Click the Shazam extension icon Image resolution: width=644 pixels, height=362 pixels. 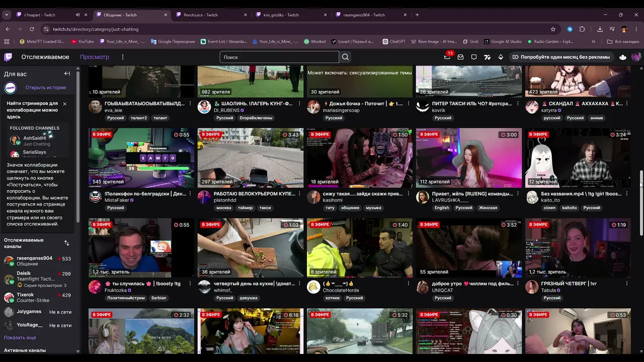click(x=570, y=29)
